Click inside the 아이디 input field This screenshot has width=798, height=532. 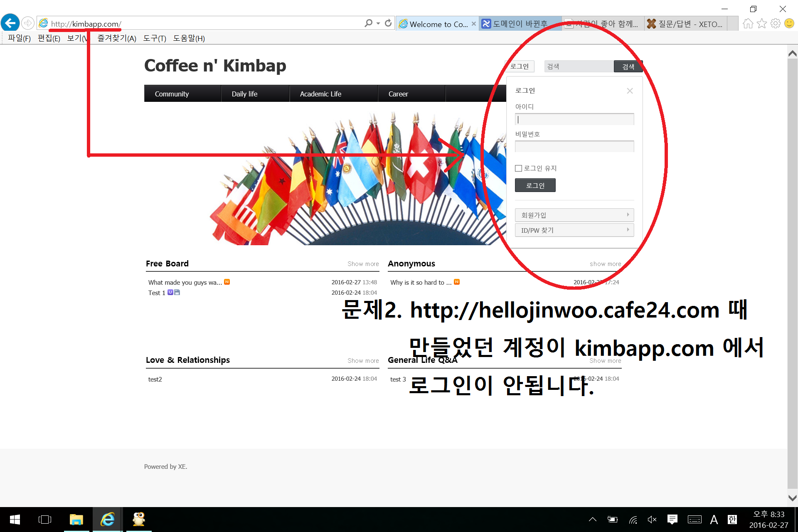point(574,119)
